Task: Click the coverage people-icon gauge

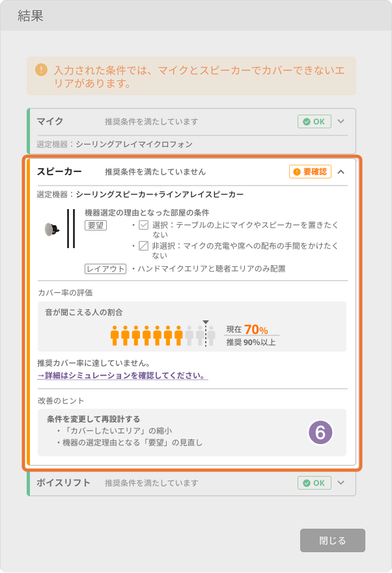Action: (163, 335)
